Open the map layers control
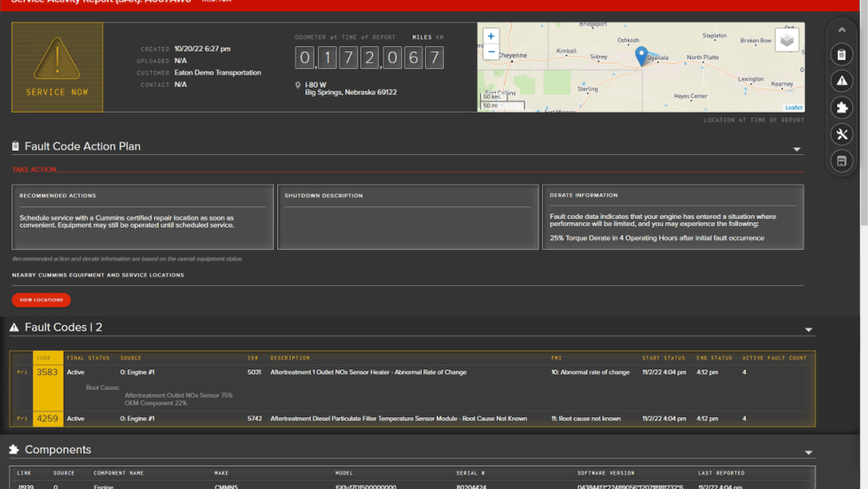Screen dimensions: 868x489 click(x=787, y=40)
